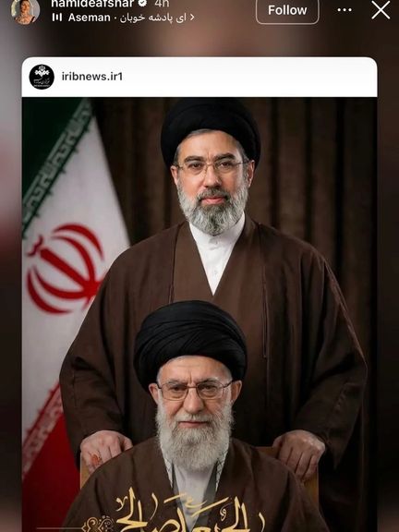Open the Aseman music track label

[90, 18]
